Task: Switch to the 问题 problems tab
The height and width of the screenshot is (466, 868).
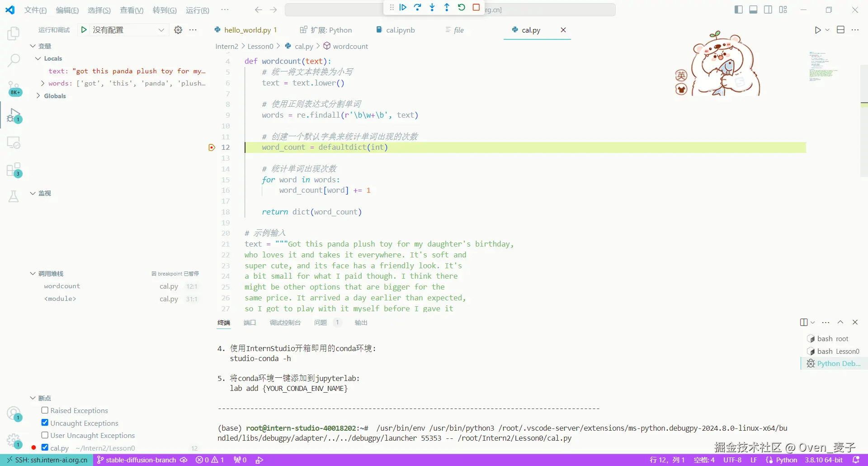Action: (x=321, y=323)
